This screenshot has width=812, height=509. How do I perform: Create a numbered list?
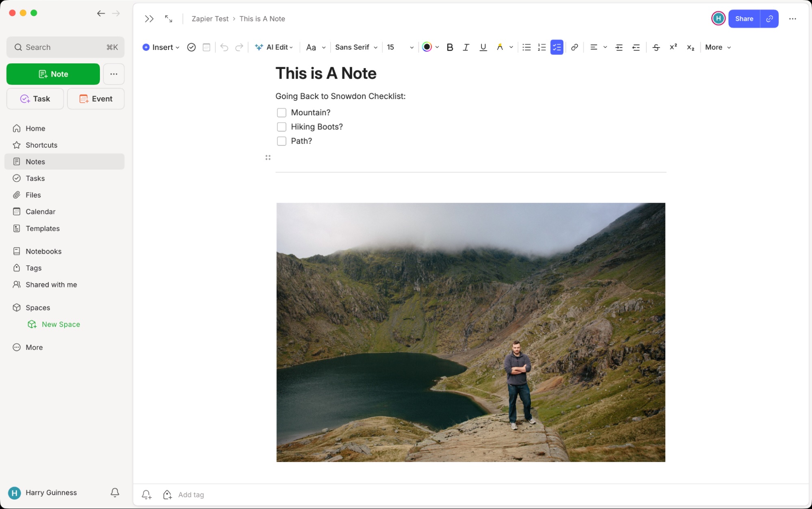click(x=541, y=47)
